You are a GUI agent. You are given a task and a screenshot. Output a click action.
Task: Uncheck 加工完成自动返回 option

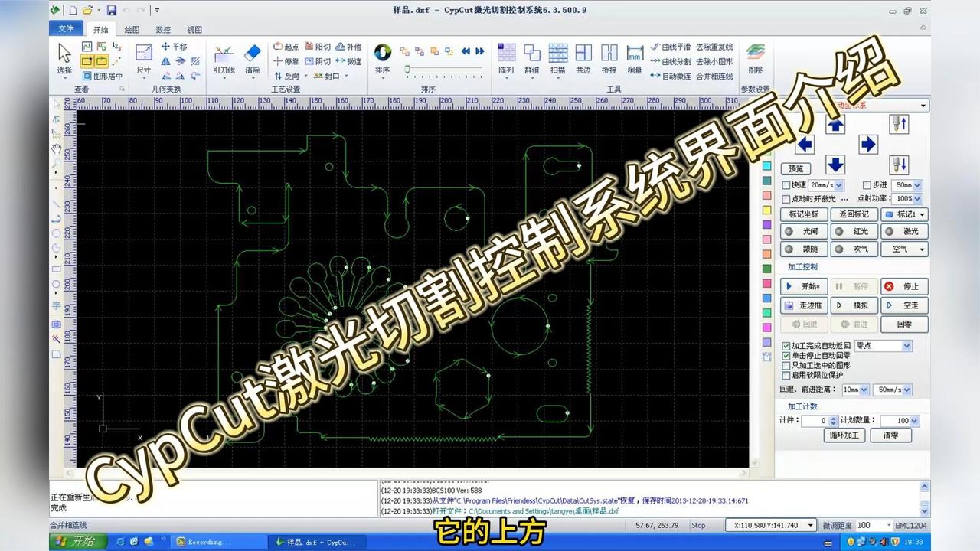point(786,346)
